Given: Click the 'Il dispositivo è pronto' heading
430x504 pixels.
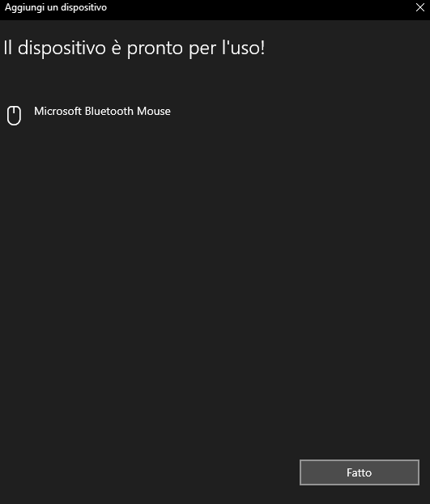Looking at the screenshot, I should click(x=134, y=49).
